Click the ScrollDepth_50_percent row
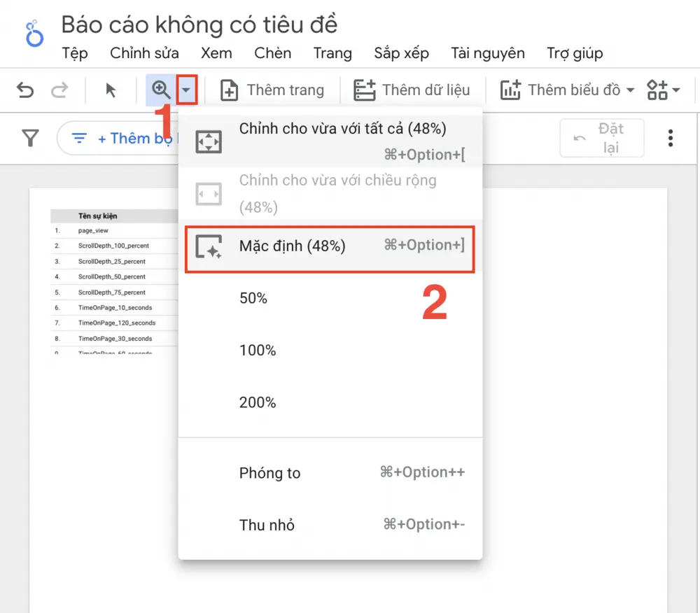The width and height of the screenshot is (700, 613). 114,276
